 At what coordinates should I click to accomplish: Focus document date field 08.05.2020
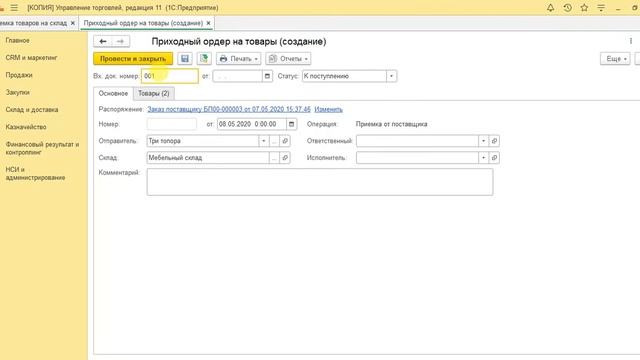pos(252,124)
